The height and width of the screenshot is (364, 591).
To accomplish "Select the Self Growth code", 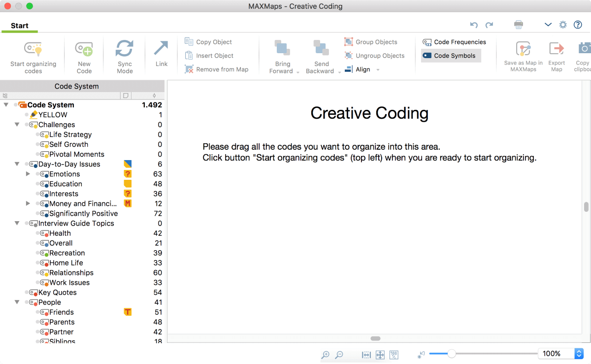I will pyautogui.click(x=68, y=144).
